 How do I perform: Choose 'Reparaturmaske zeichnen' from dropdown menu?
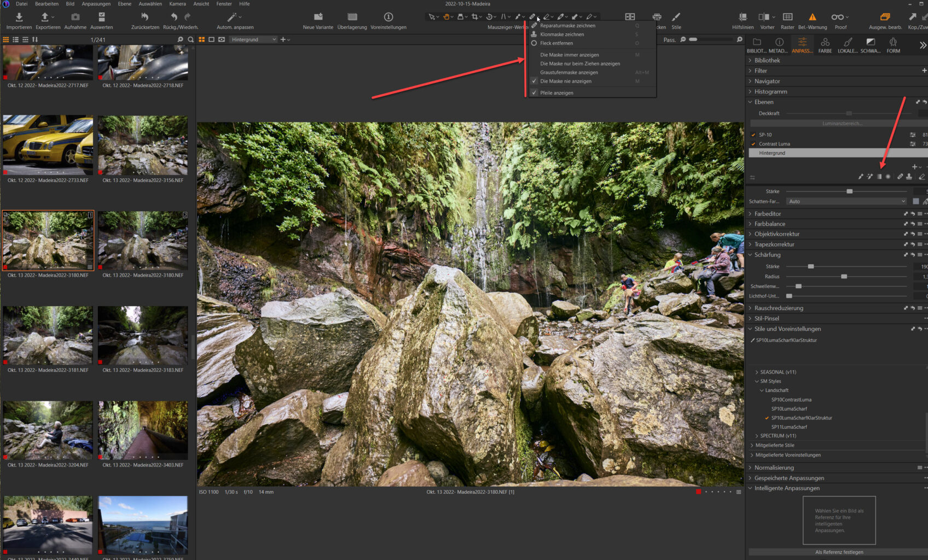pyautogui.click(x=568, y=25)
